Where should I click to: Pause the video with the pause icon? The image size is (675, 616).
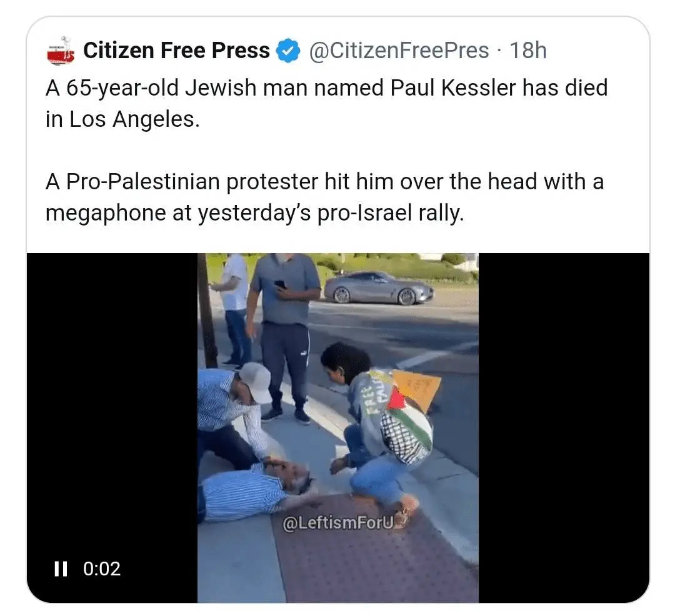(61, 569)
